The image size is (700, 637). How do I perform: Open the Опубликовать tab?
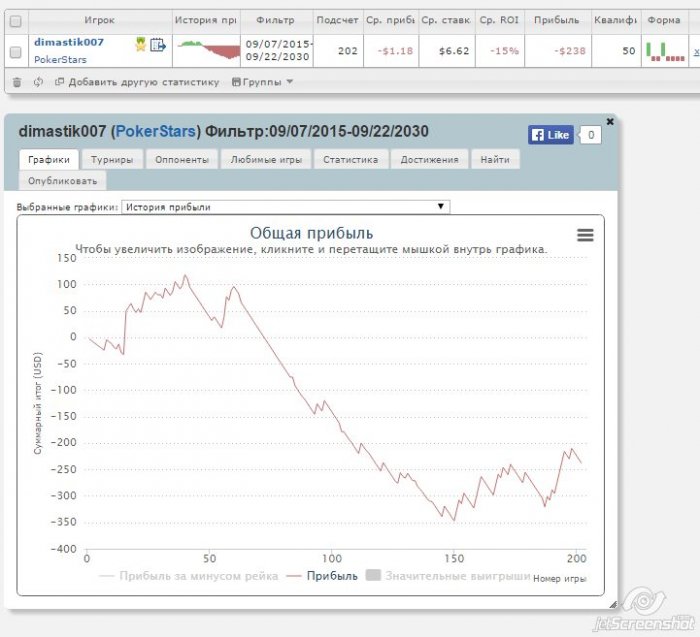point(62,181)
